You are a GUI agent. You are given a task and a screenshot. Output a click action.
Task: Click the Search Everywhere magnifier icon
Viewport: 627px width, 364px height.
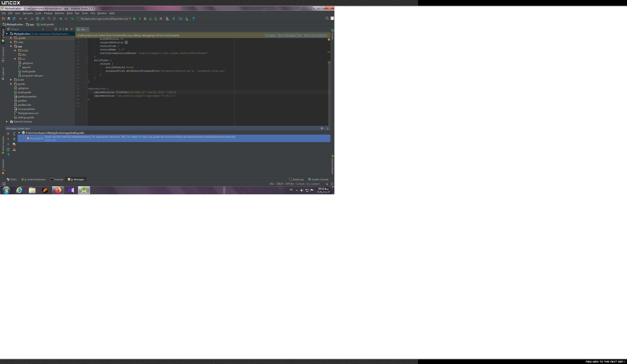(x=327, y=18)
